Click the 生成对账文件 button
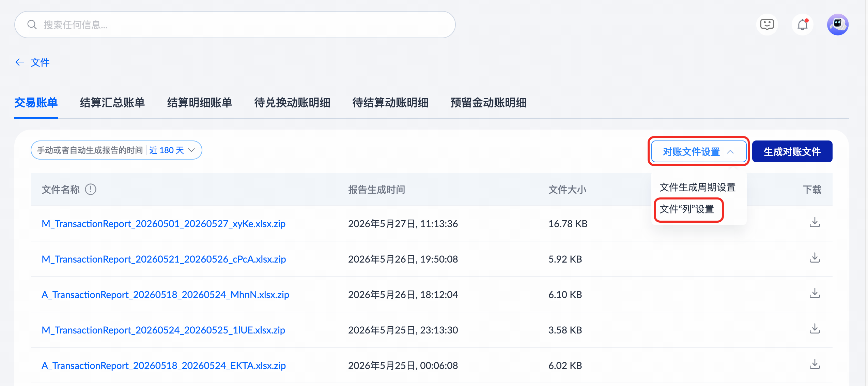The image size is (868, 386). (x=792, y=151)
